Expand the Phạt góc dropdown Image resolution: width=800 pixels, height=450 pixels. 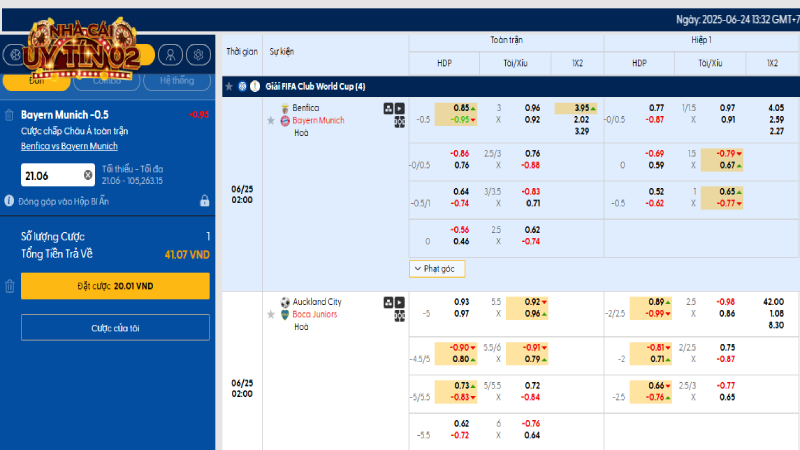point(437,269)
